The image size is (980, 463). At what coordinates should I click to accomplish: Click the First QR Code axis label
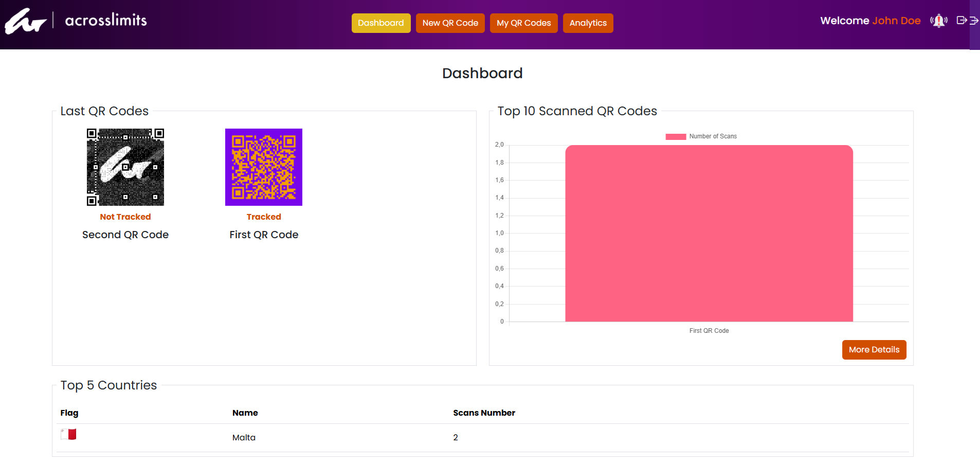click(709, 331)
